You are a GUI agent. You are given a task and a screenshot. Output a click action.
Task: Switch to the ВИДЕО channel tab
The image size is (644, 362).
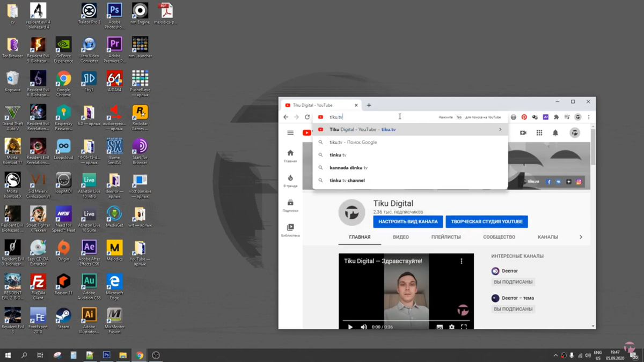point(401,237)
